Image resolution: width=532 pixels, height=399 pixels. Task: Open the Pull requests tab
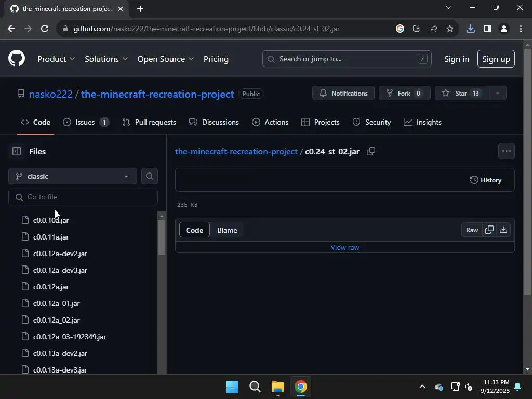click(149, 122)
